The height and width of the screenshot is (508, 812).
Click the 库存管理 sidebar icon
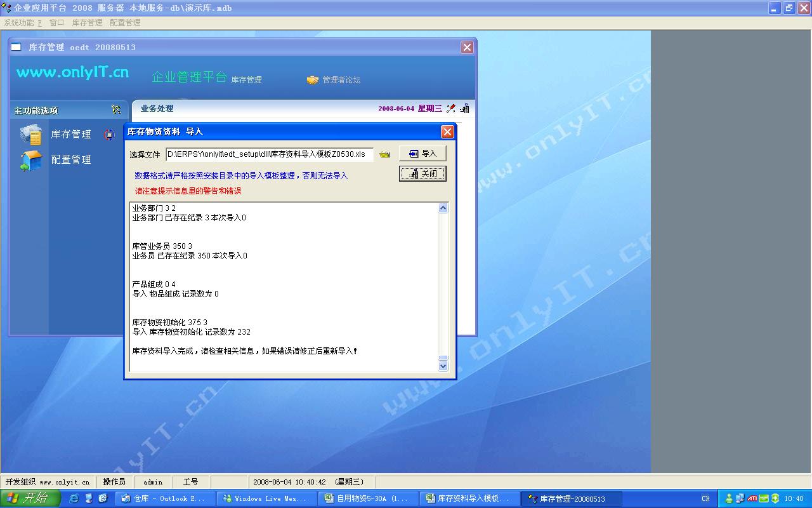click(30, 135)
